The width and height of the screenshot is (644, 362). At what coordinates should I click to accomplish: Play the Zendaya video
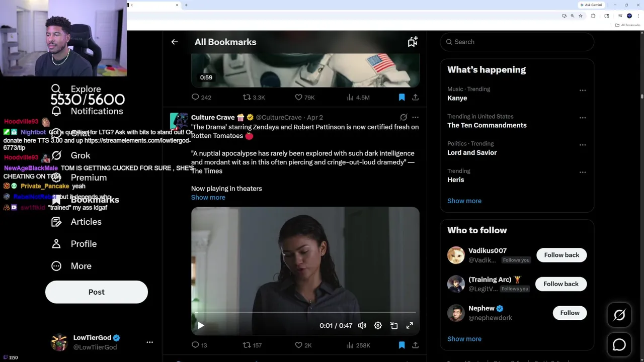201,325
